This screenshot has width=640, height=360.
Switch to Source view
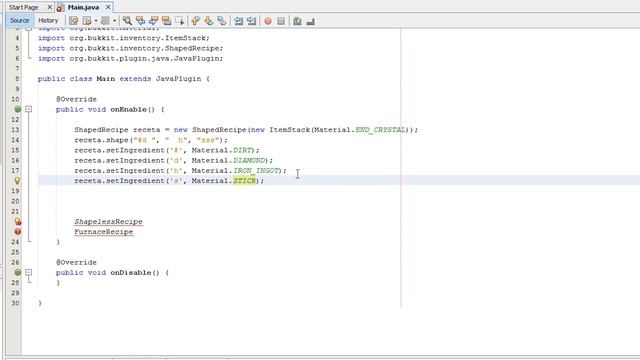coord(20,20)
